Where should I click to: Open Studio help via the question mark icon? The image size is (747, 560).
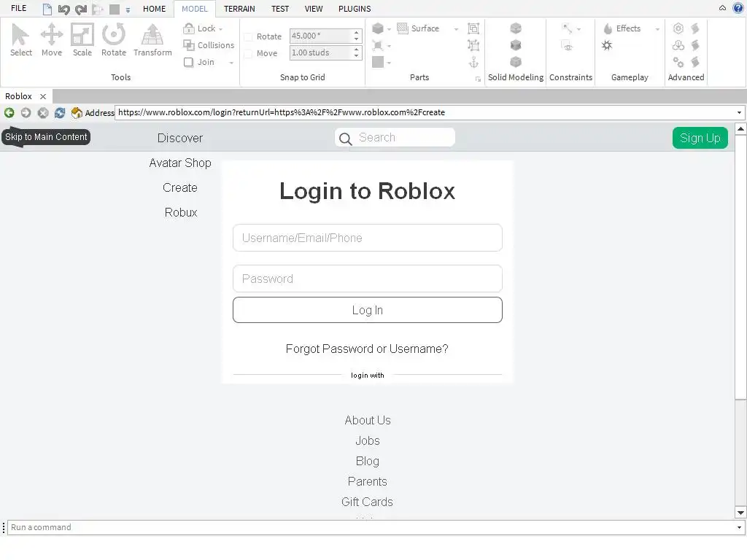point(738,8)
